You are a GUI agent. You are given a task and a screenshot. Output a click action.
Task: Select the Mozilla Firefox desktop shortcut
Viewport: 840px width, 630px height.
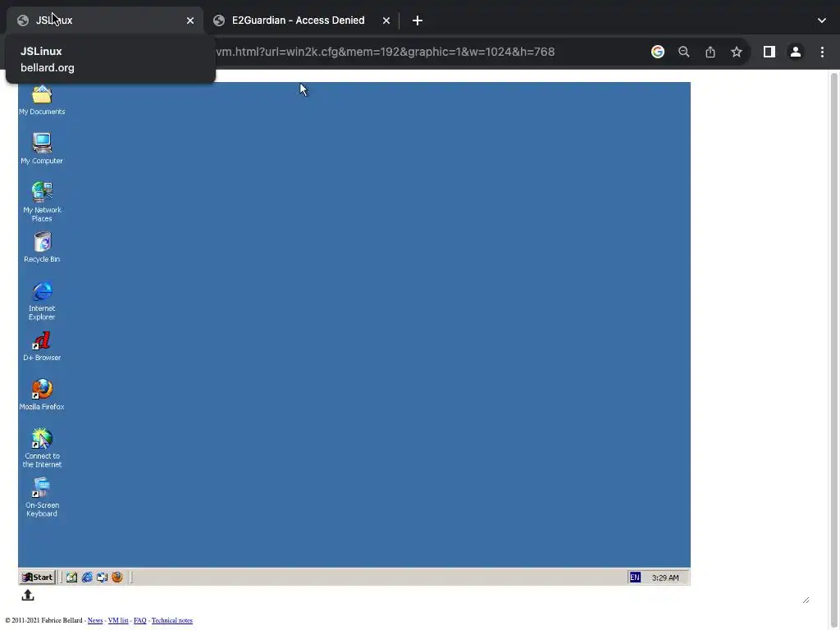click(x=42, y=395)
